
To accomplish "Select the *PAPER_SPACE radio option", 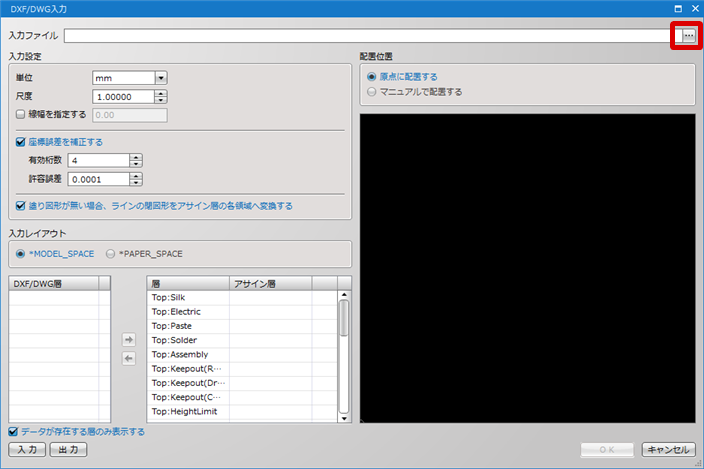I will [110, 254].
